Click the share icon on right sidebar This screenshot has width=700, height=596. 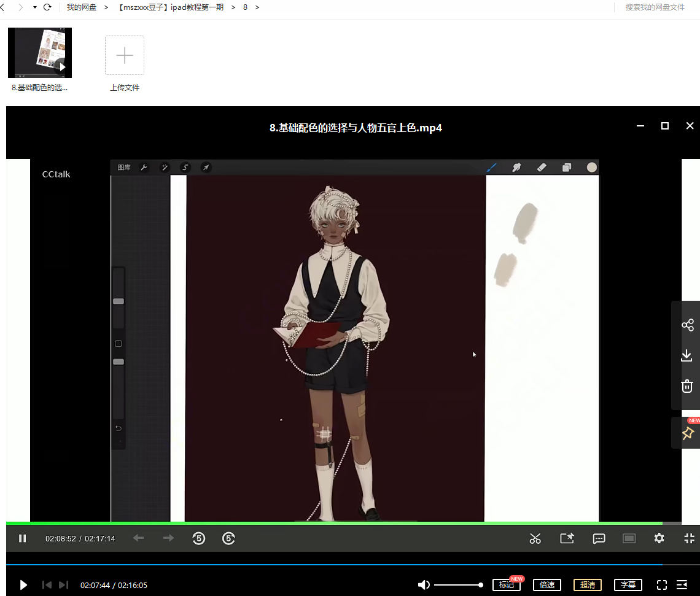tap(687, 325)
